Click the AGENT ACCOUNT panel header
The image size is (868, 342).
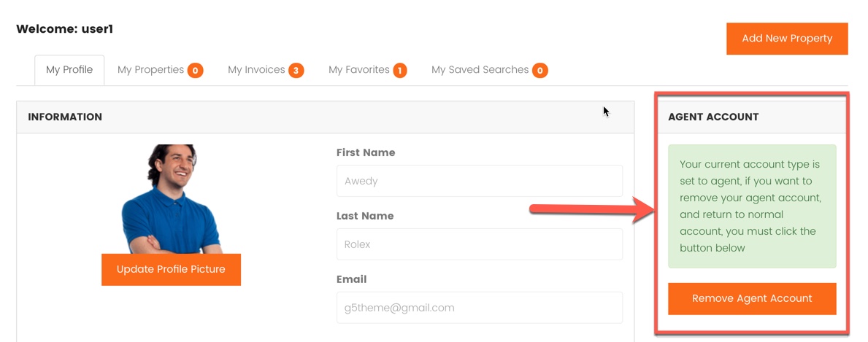(x=752, y=117)
